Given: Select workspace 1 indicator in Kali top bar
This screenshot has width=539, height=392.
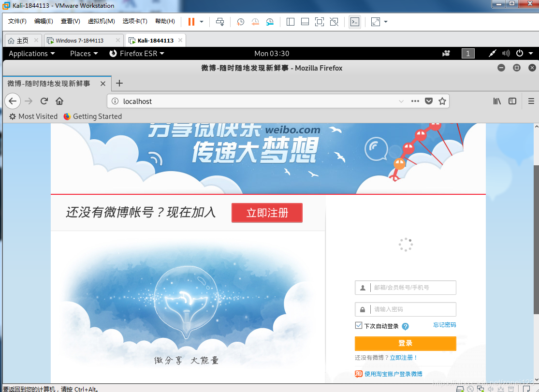Looking at the screenshot, I should tap(468, 53).
